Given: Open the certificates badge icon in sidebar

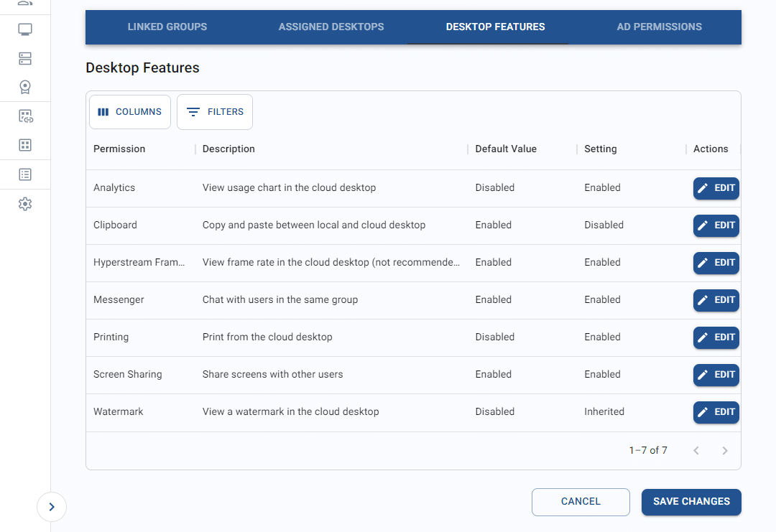Looking at the screenshot, I should point(25,86).
